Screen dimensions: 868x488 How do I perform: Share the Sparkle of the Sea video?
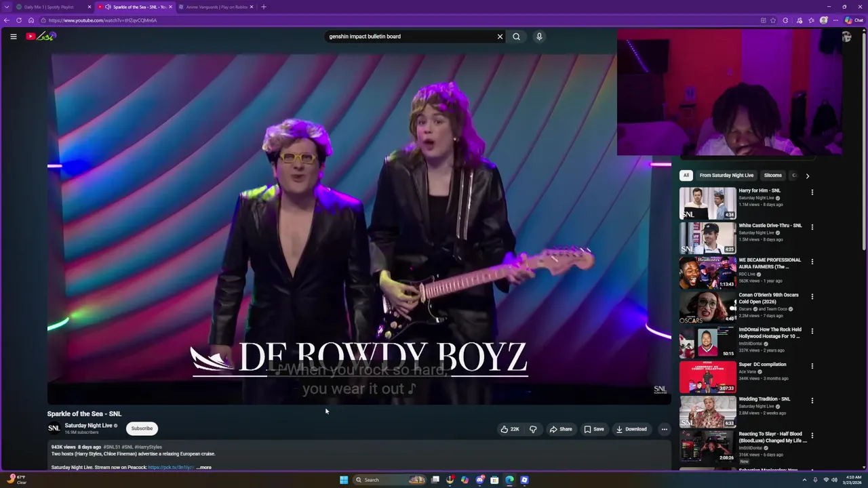561,429
